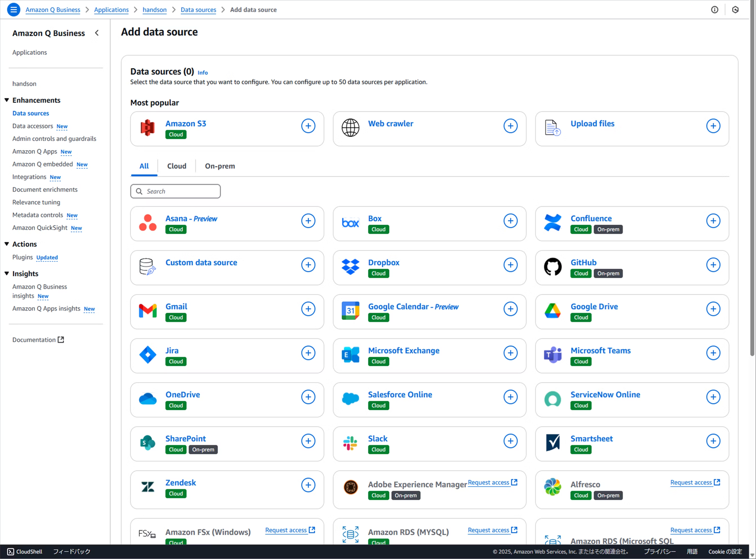
Task: Collapse the Amazon Q Business sidebar
Action: tap(97, 33)
